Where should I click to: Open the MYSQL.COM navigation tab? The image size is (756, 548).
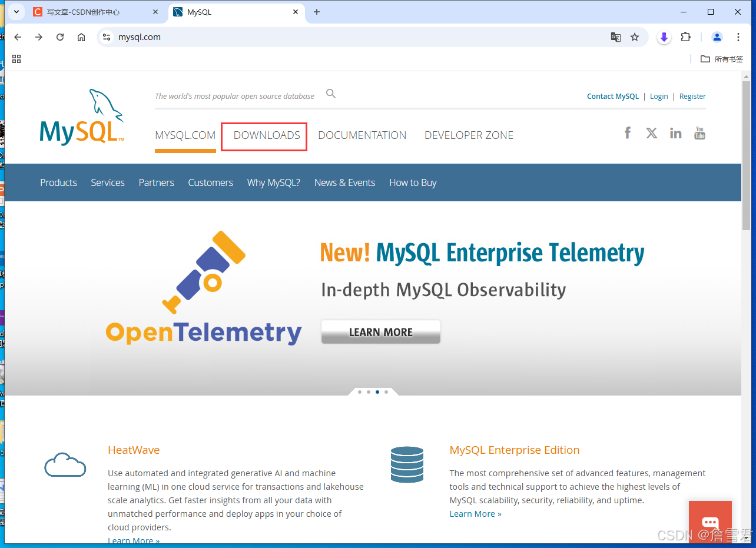(185, 135)
